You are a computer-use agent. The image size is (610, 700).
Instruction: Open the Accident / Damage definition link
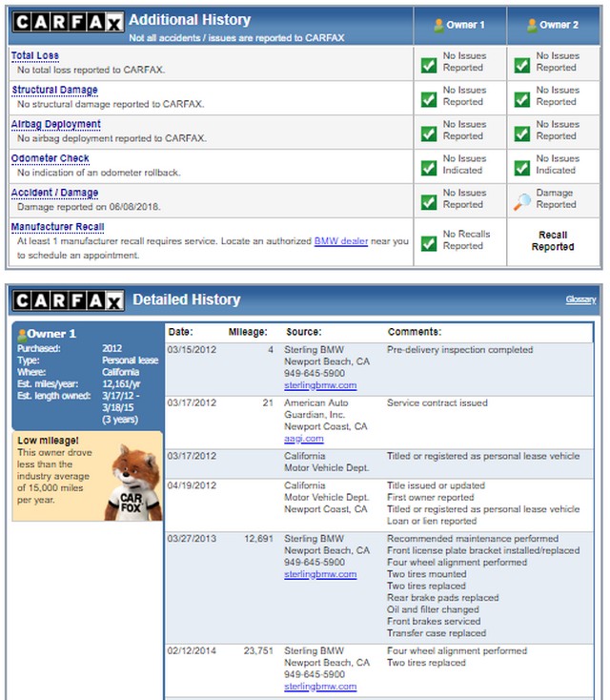(x=54, y=193)
